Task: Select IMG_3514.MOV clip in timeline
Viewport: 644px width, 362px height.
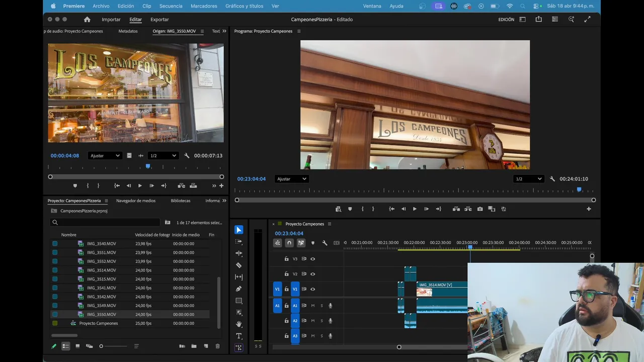Action: coord(442,289)
